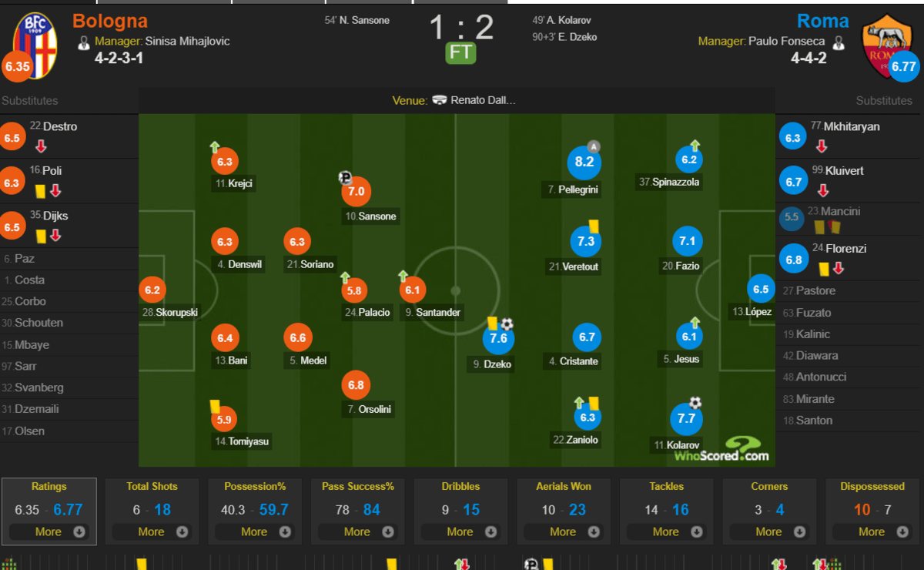Click Skorupski's 6.2 goalkeeper rating
Viewport: 924px width, 570px height.
click(152, 290)
